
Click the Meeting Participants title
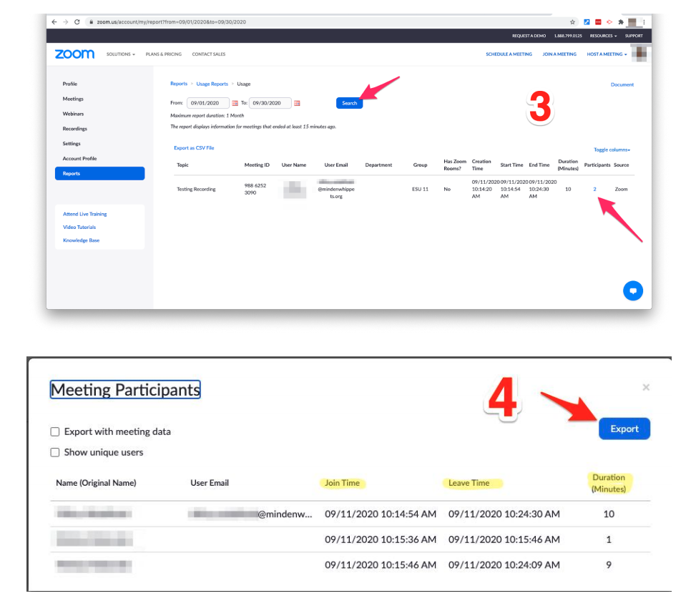(125, 390)
